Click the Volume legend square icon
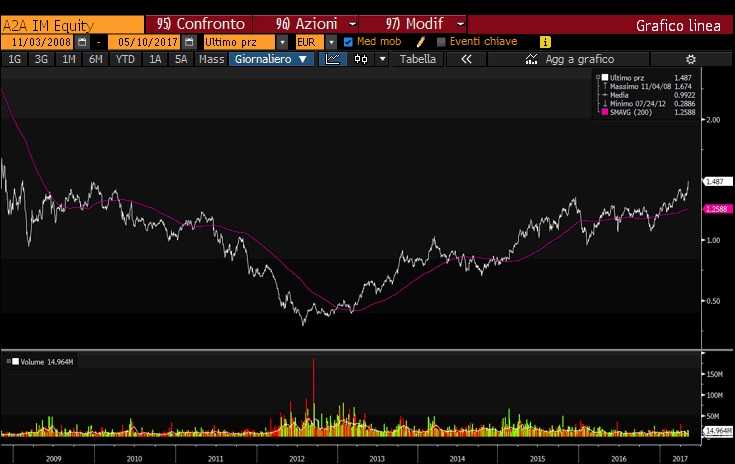The height and width of the screenshot is (464, 735). click(15, 361)
